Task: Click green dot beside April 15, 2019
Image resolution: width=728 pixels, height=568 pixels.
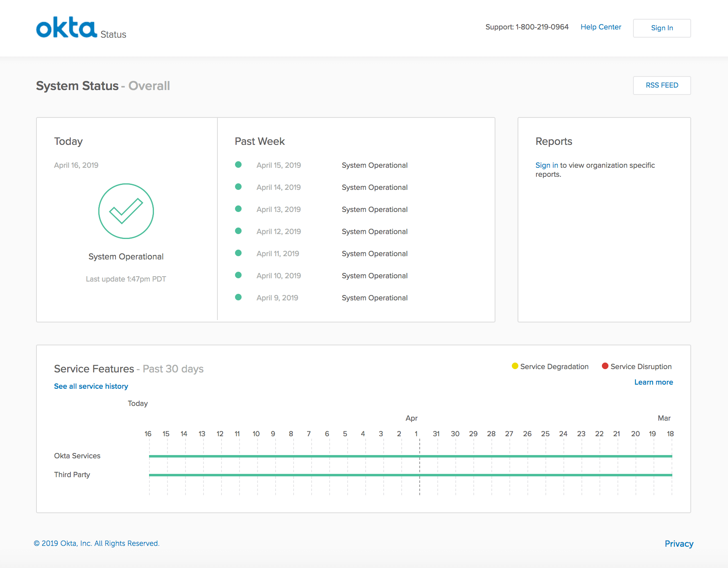Action: point(238,165)
